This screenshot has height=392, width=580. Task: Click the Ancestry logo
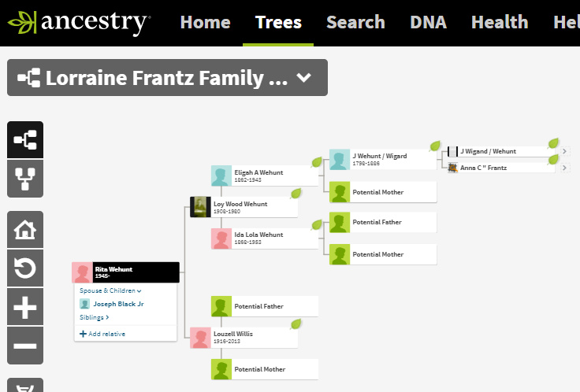pyautogui.click(x=79, y=22)
